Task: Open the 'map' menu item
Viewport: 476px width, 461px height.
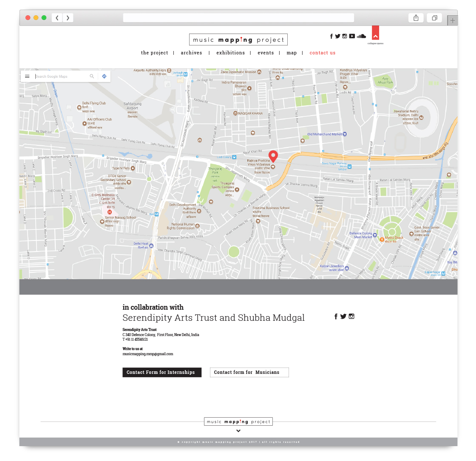Action: 292,53
